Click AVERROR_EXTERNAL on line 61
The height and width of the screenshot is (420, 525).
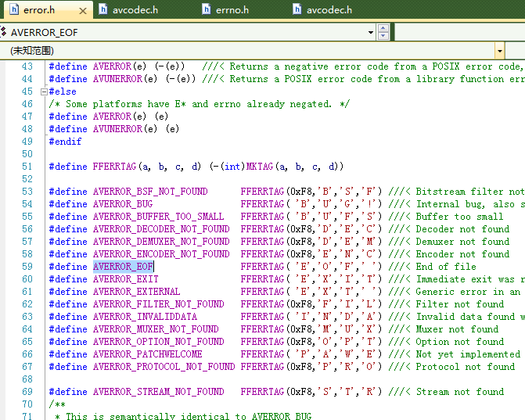[x=136, y=292]
